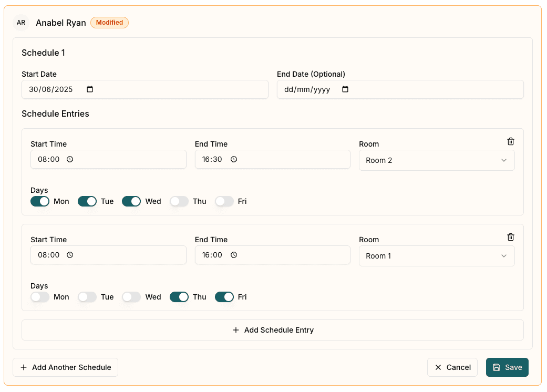Open the Start Date calendar picker
547x392 pixels.
[x=90, y=89]
